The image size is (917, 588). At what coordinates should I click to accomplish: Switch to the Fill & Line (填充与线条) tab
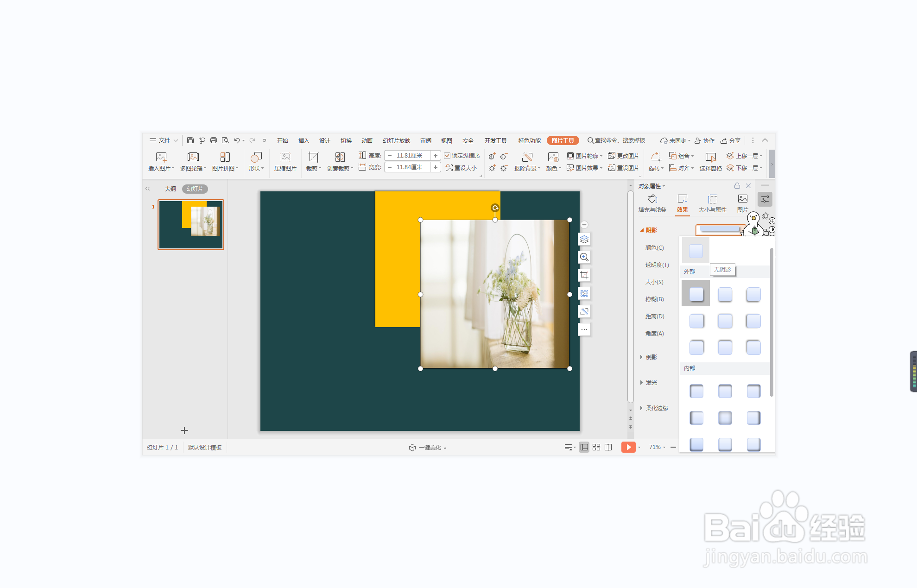[x=652, y=203]
